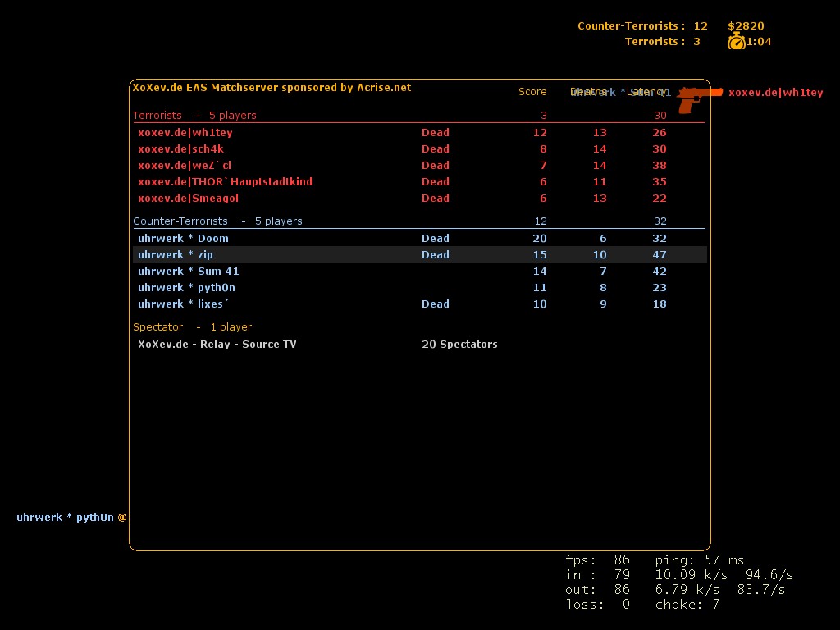
Task: Click the Score column header
Action: tap(532, 92)
